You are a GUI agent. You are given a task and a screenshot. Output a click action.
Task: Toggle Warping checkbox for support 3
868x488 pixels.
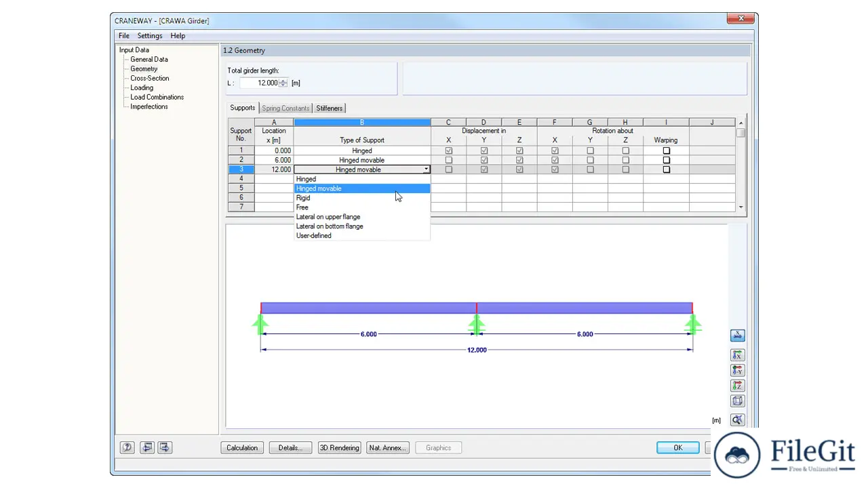coord(666,169)
